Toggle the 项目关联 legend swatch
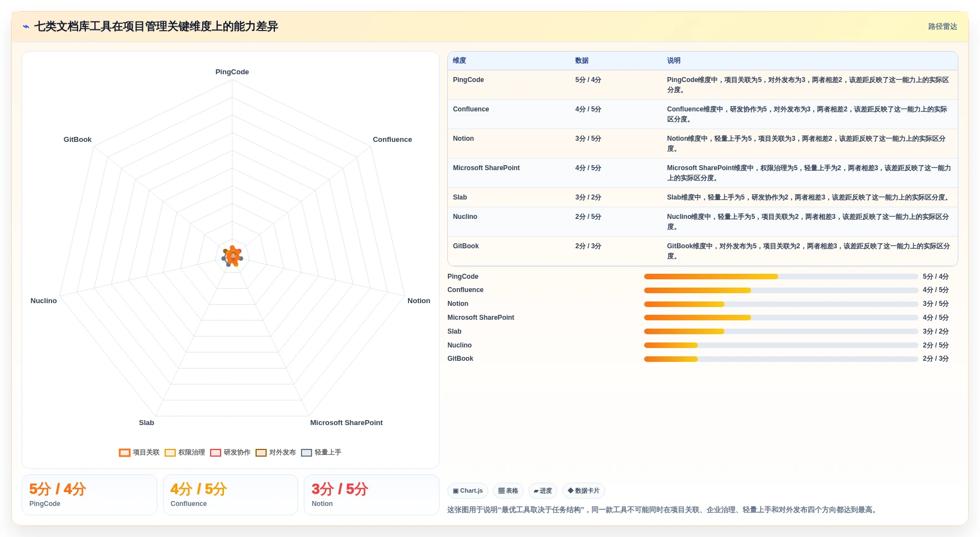This screenshot has height=537, width=980. tap(125, 453)
